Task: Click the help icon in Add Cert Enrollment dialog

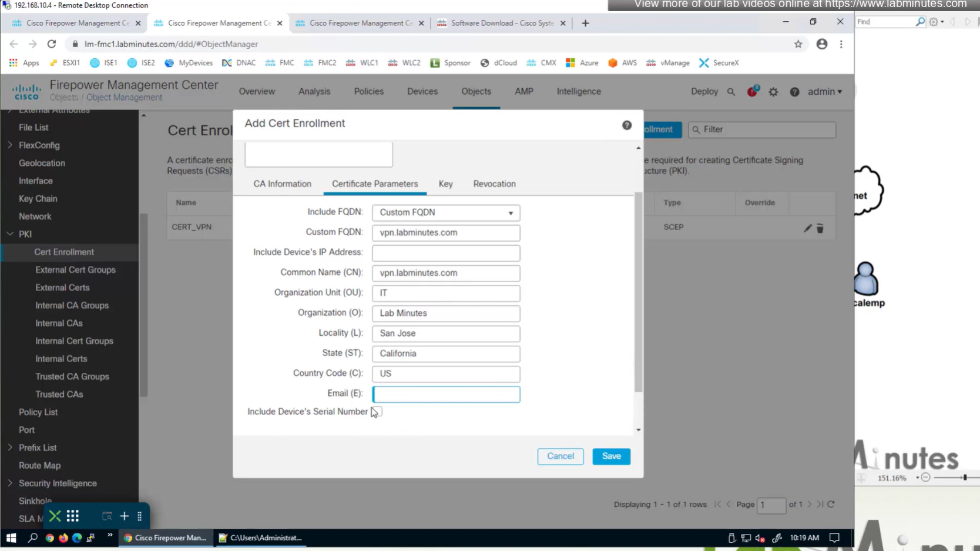Action: (627, 125)
